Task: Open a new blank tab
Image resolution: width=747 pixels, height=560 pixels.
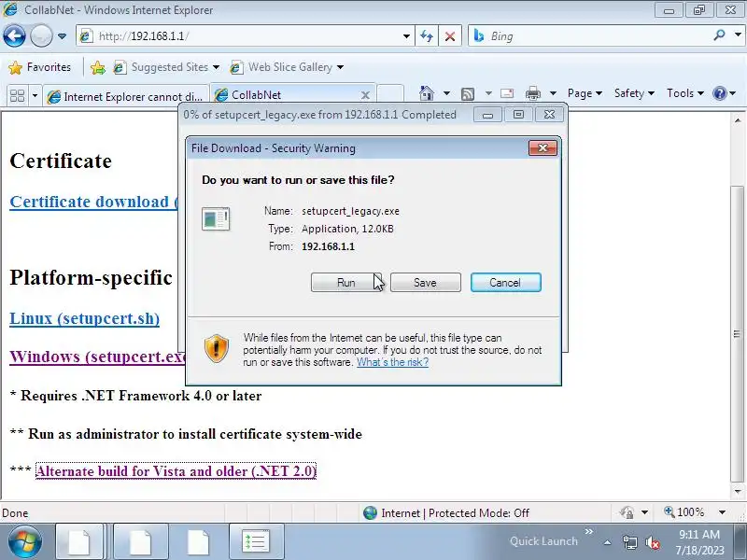Action: (390, 95)
